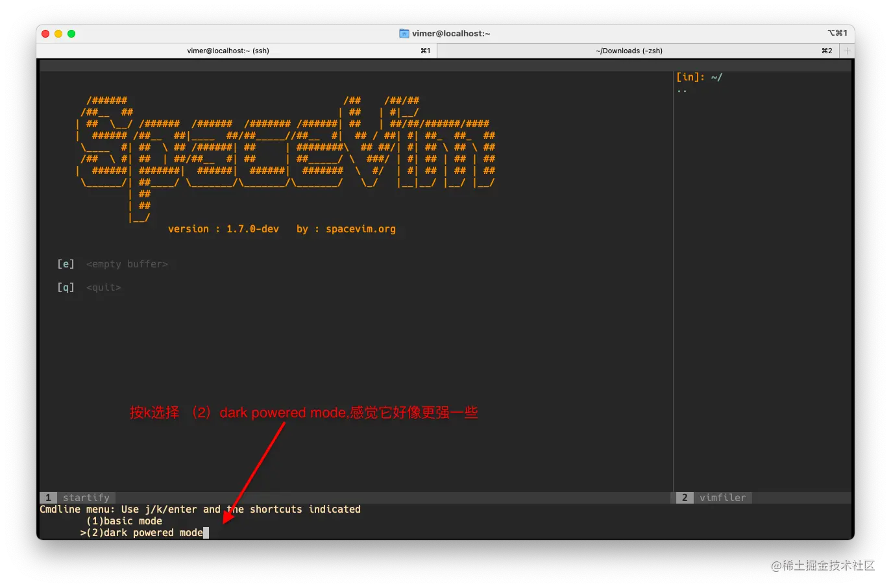Screen dimensions: 891x588
Task: Click window number 1 in statusline
Action: (48, 498)
